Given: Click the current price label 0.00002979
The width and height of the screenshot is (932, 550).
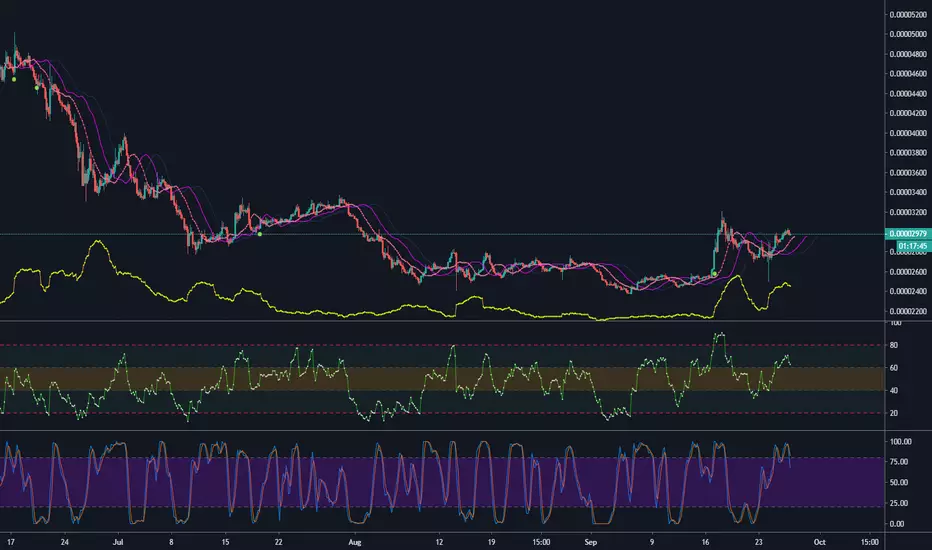Looking at the screenshot, I should (x=908, y=234).
